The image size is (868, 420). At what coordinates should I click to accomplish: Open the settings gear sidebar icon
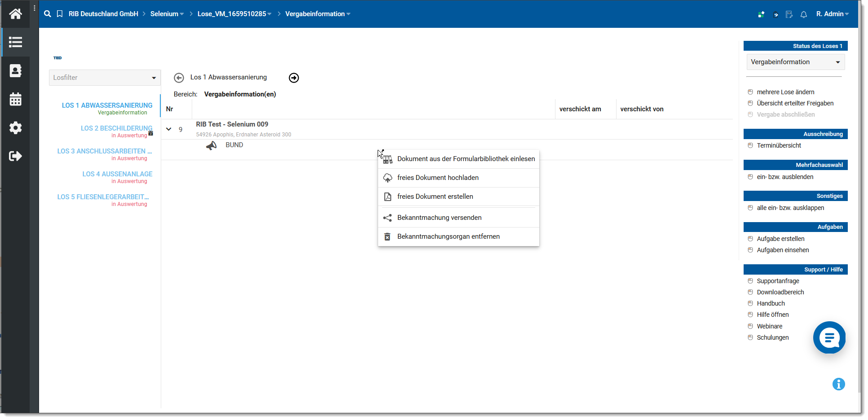pos(15,128)
